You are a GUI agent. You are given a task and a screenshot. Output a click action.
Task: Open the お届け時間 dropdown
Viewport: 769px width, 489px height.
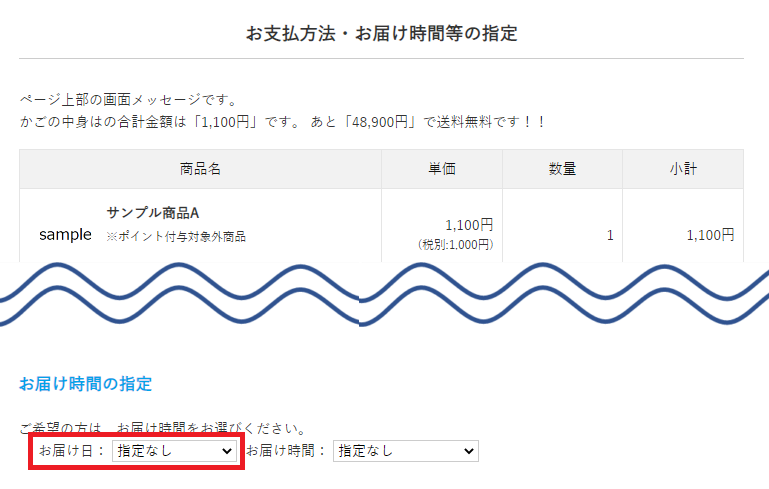pyautogui.click(x=405, y=451)
